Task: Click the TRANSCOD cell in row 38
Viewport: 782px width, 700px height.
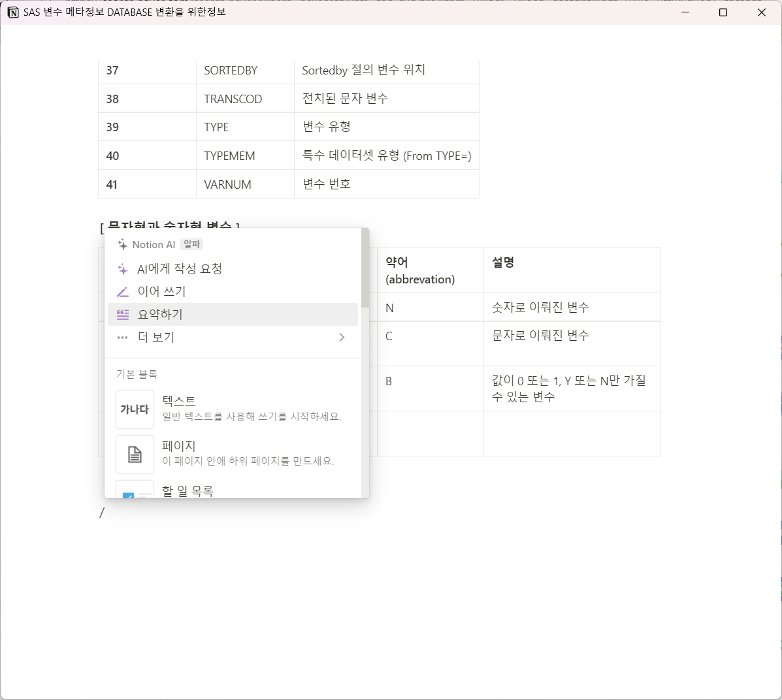Action: coord(245,98)
